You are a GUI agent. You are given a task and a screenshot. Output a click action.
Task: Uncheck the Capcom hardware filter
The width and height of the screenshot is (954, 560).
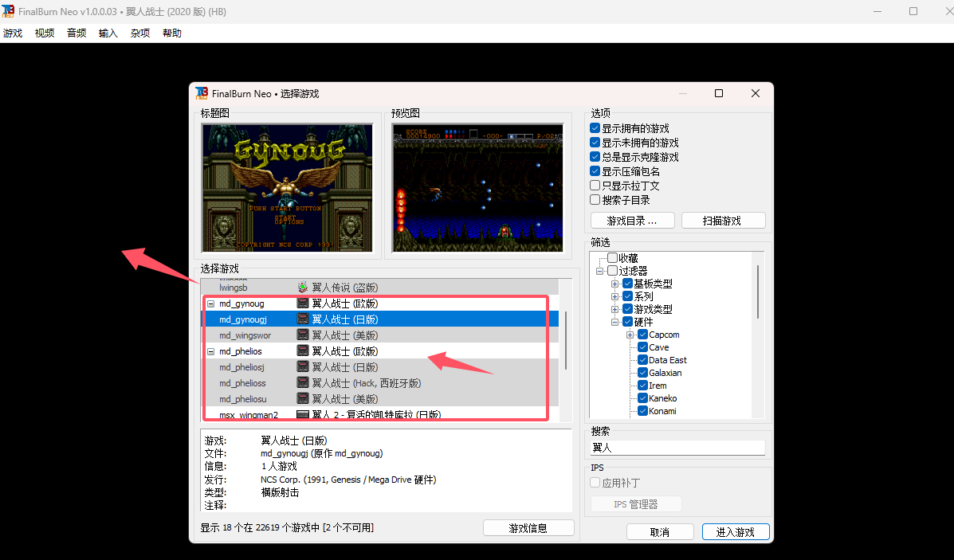pos(642,335)
